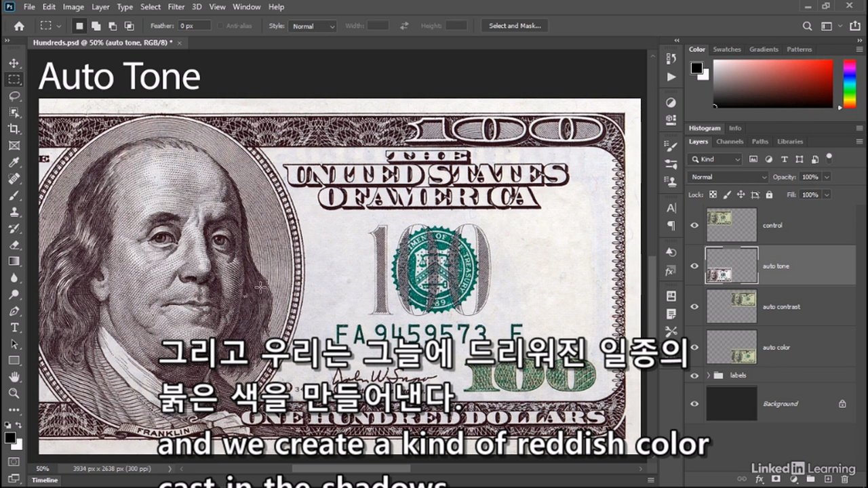Open the Actions panel play icon
The width and height of the screenshot is (868, 488).
pos(671,77)
